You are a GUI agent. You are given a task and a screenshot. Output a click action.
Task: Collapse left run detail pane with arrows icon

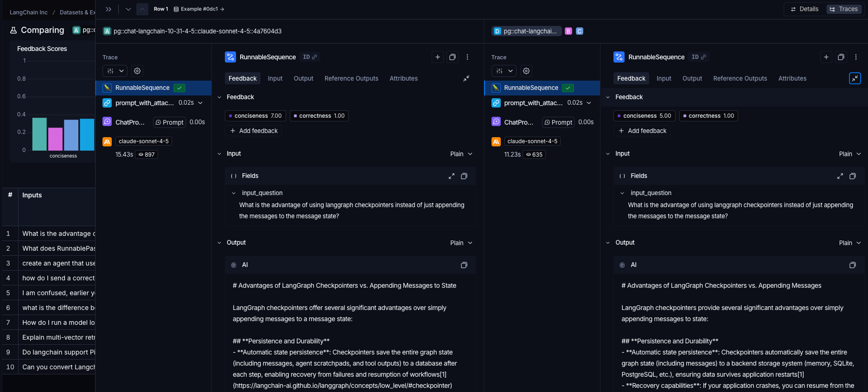(466, 78)
